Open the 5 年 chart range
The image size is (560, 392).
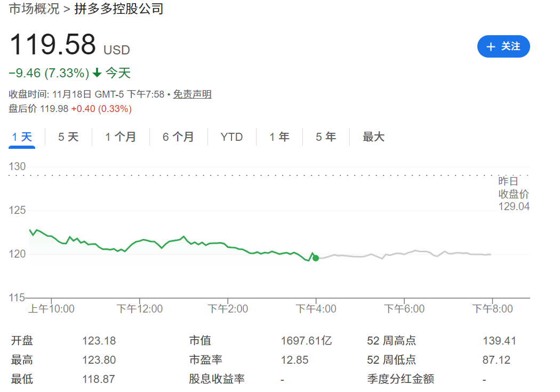tap(325, 137)
